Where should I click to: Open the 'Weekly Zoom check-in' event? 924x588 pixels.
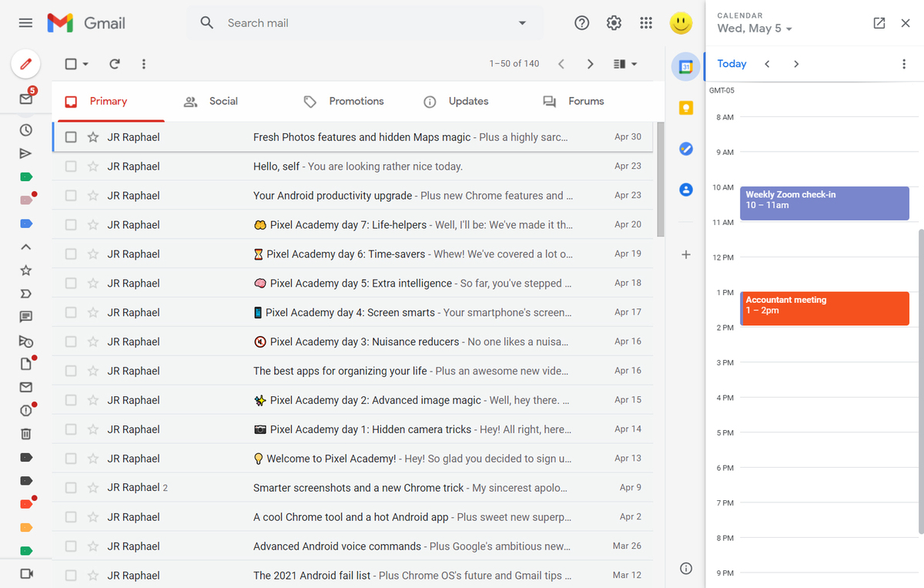pyautogui.click(x=825, y=203)
